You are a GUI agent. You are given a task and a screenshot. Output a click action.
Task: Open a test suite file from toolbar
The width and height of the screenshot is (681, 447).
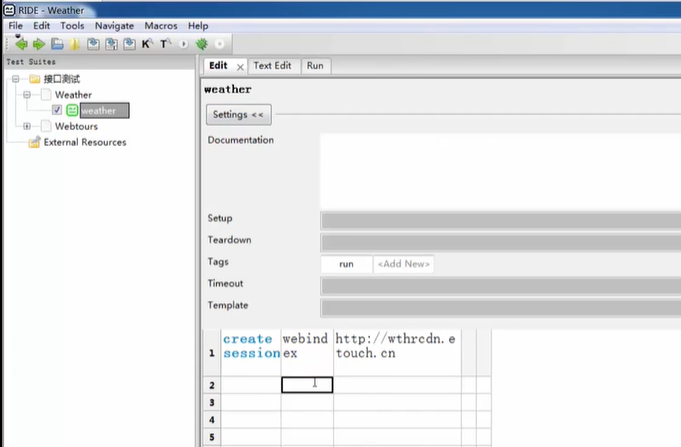(x=57, y=44)
